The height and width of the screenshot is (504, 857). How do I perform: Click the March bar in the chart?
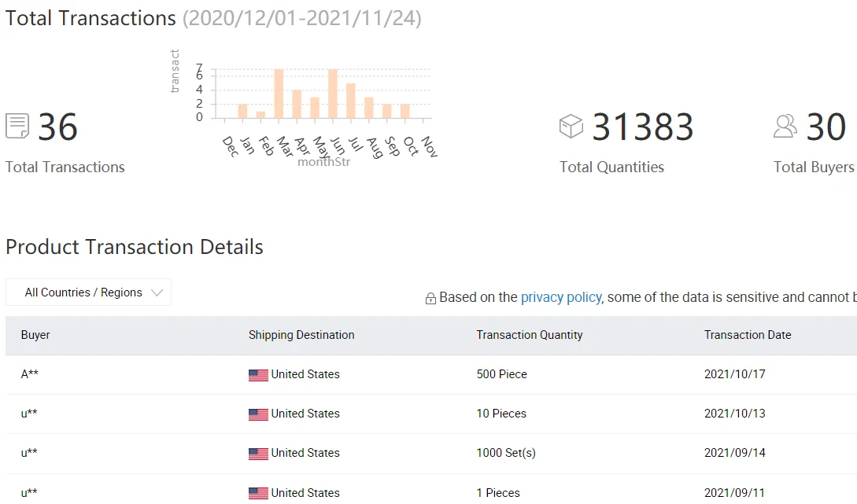coord(279,94)
